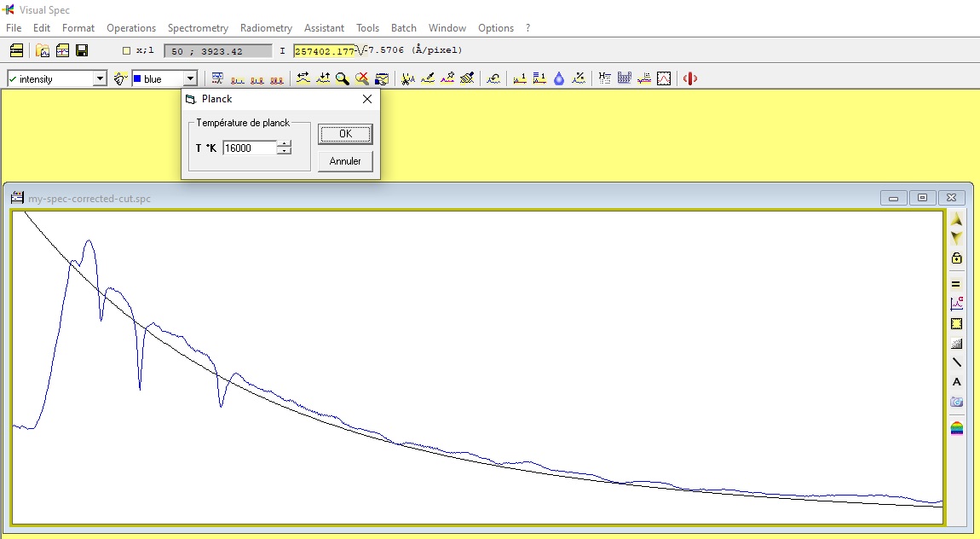Open the Edit menu
Screen dimensions: 980x539
coord(42,28)
